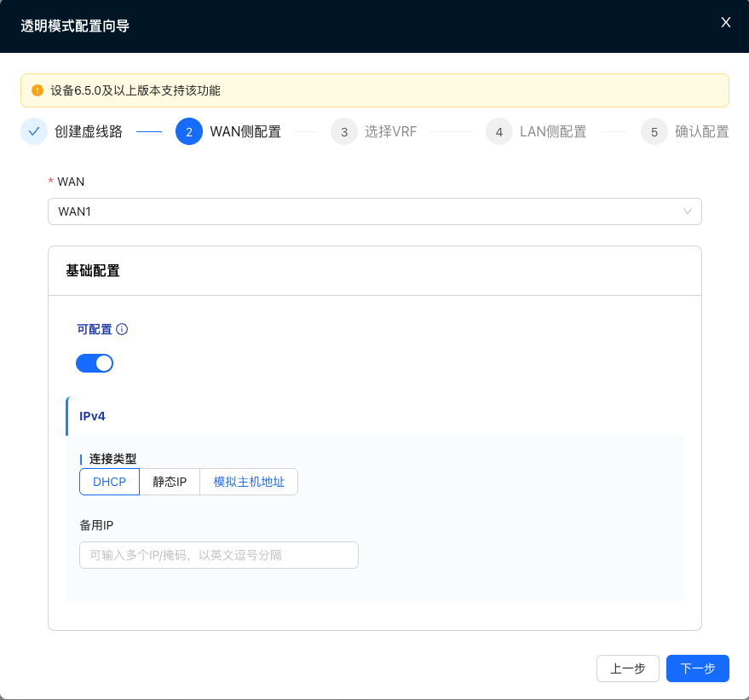Click the 选择VRF step label

(x=390, y=132)
